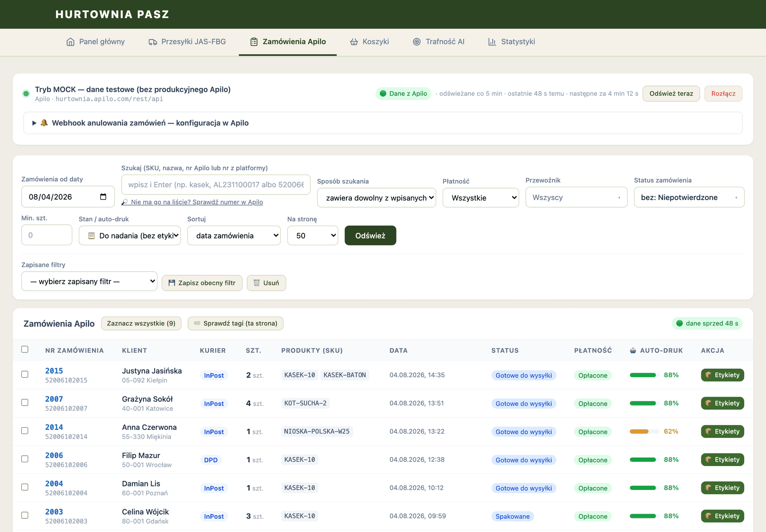The height and width of the screenshot is (532, 766).
Task: Click the package icon on Etykiety for order 2014
Action: click(709, 432)
